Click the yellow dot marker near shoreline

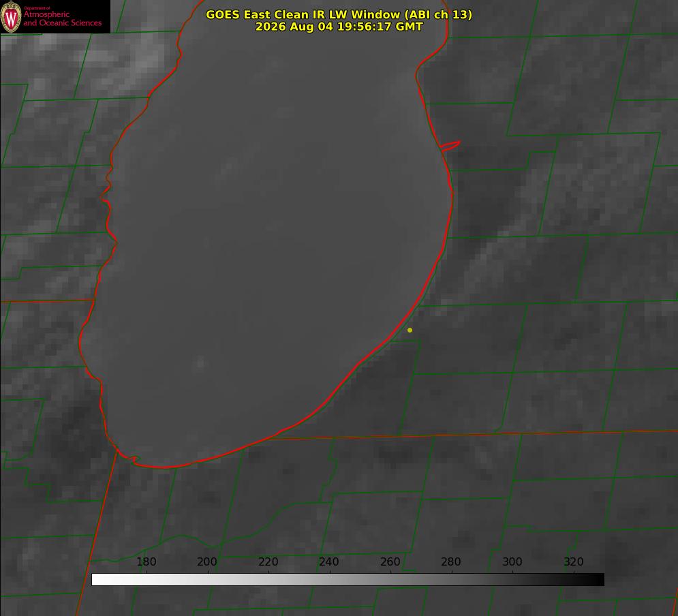coord(410,330)
